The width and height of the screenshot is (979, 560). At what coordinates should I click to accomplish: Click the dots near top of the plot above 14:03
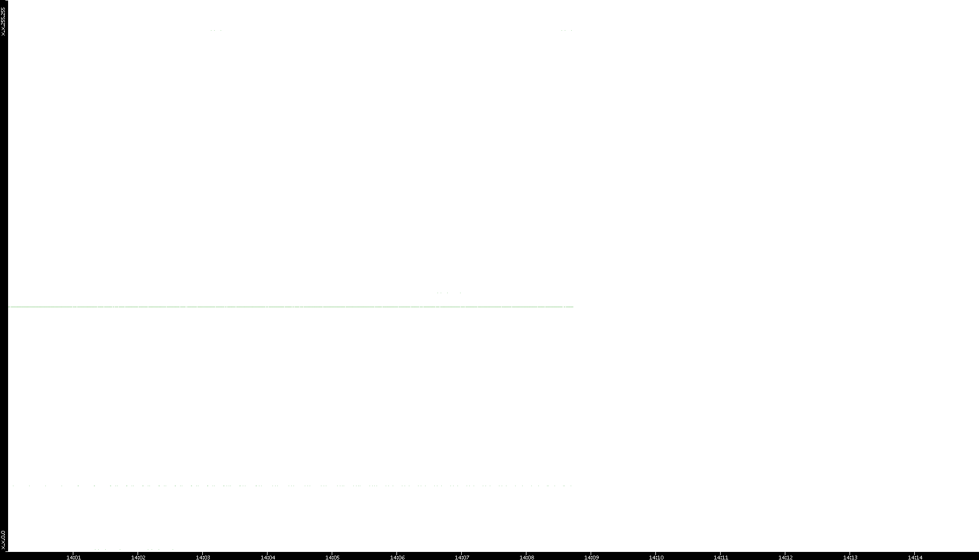tap(216, 31)
